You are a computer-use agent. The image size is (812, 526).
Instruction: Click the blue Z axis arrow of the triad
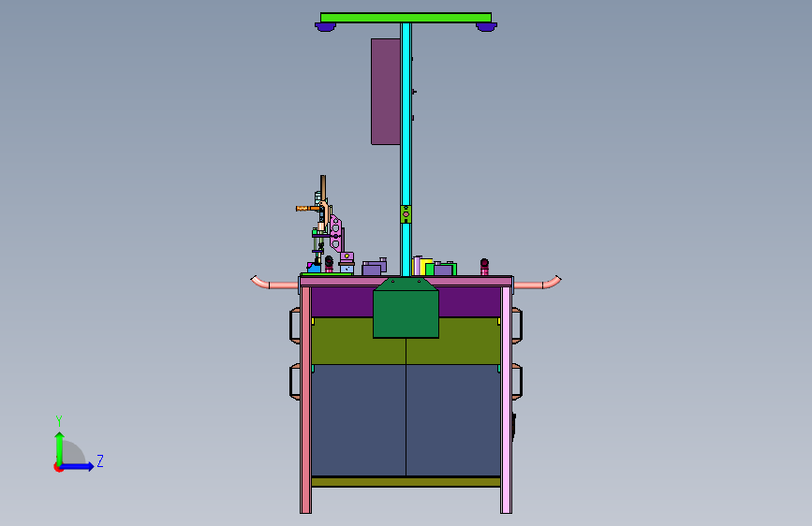pos(78,466)
